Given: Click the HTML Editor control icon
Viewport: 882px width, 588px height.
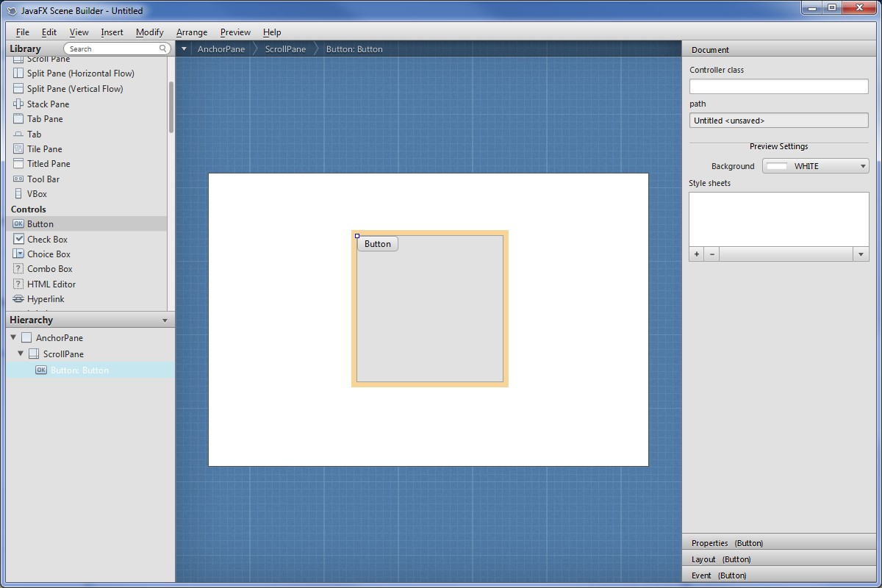Looking at the screenshot, I should point(18,284).
